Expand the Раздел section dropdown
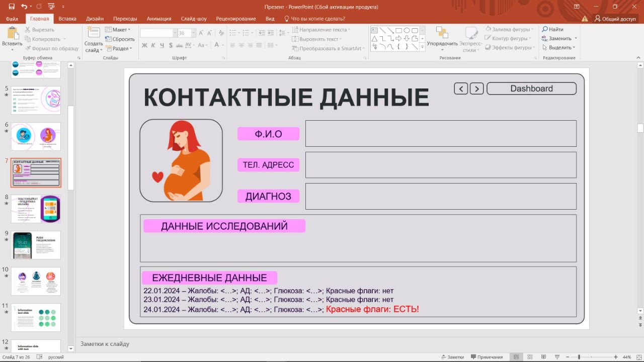644x362 pixels. 119,48
